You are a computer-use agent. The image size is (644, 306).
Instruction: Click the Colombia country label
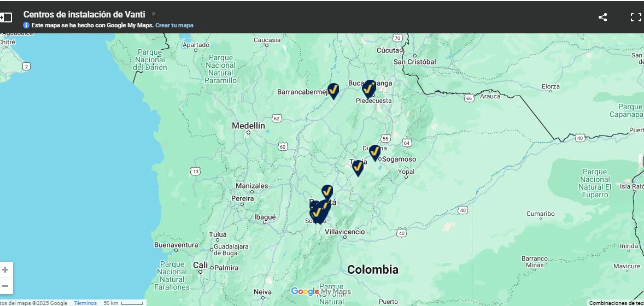[372, 269]
